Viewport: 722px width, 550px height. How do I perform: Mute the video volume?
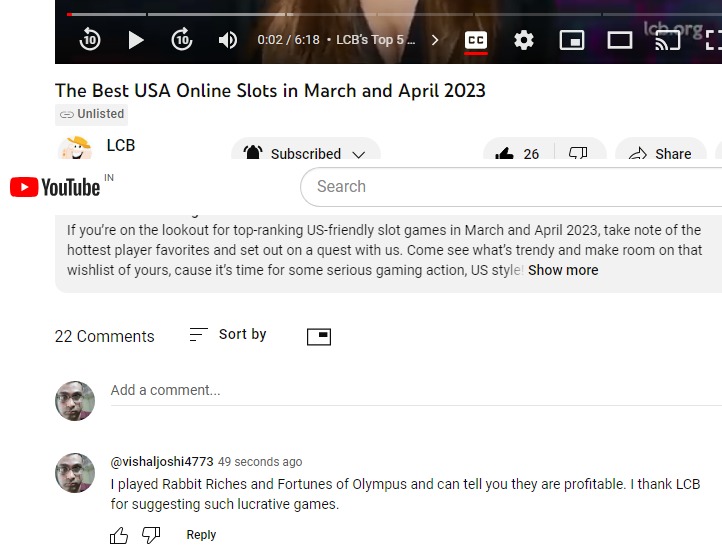228,40
